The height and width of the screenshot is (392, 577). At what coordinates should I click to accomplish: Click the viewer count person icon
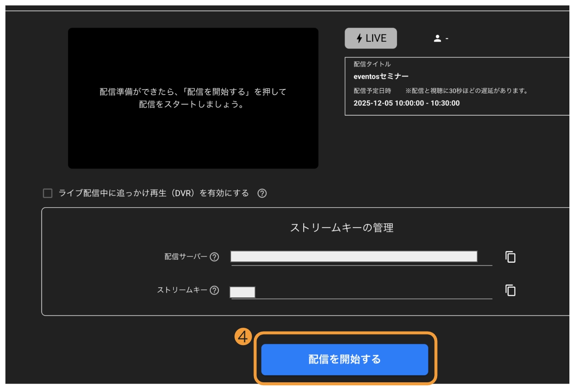[437, 38]
